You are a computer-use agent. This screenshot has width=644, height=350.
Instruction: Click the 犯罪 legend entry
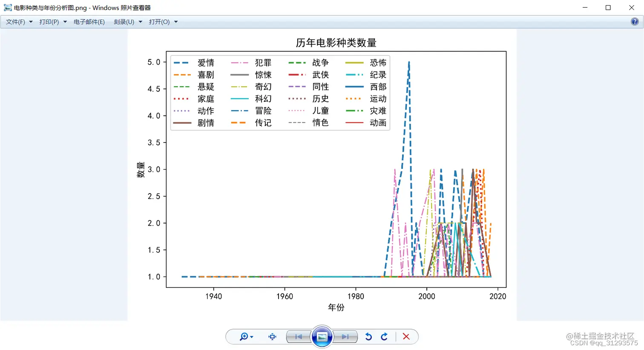pos(251,63)
